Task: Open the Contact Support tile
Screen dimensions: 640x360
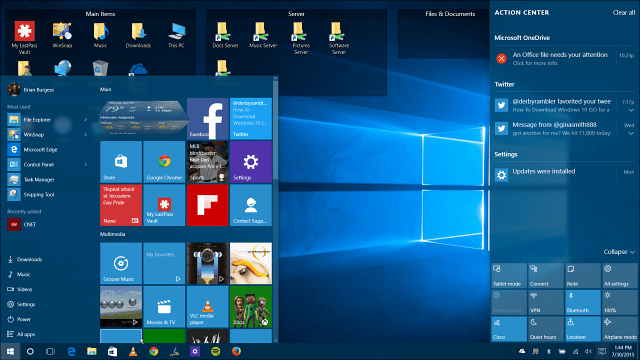Action: tap(251, 205)
